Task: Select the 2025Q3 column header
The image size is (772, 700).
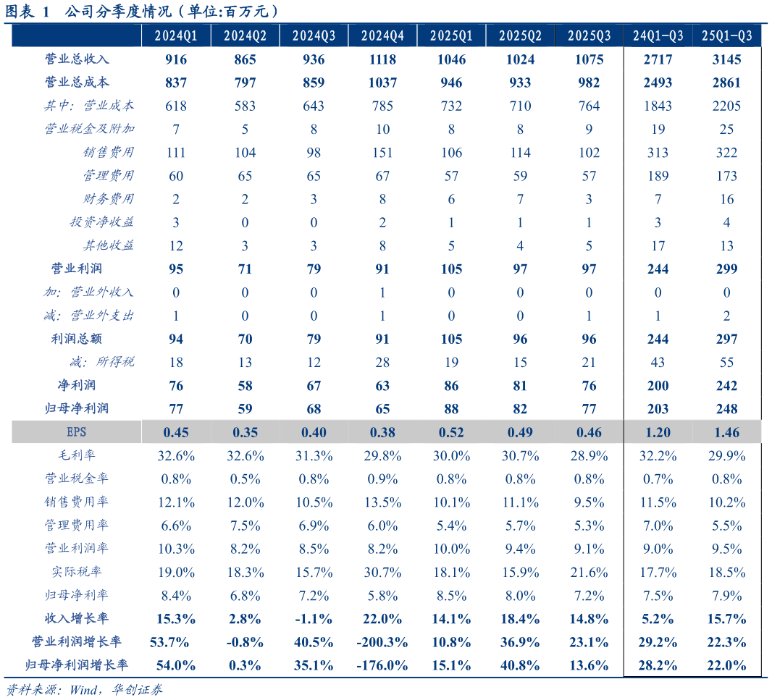Action: pyautogui.click(x=589, y=35)
